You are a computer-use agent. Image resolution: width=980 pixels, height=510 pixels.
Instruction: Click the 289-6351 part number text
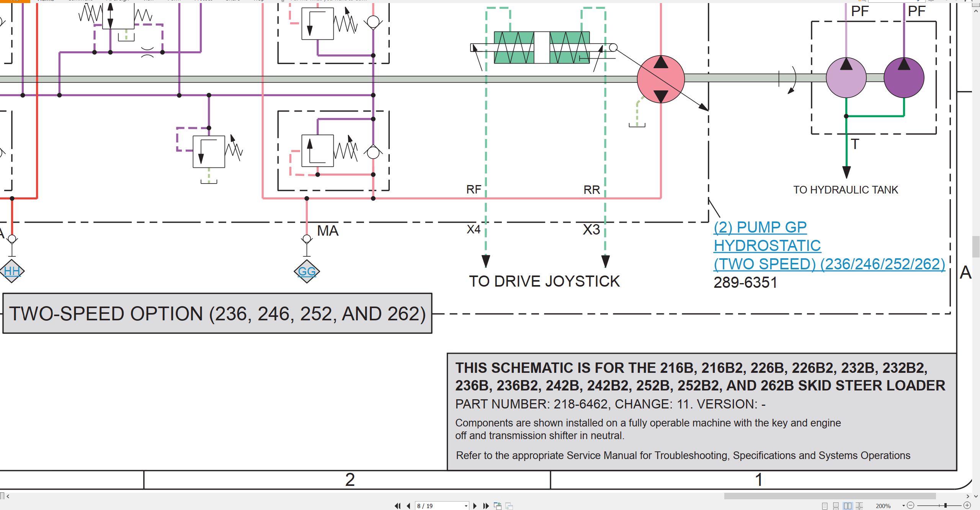745,282
